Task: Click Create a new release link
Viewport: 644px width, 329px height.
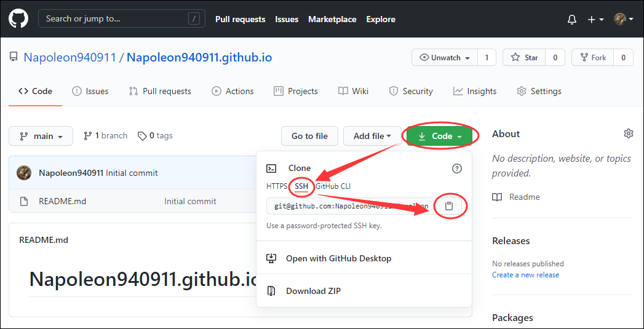Action: 525,275
